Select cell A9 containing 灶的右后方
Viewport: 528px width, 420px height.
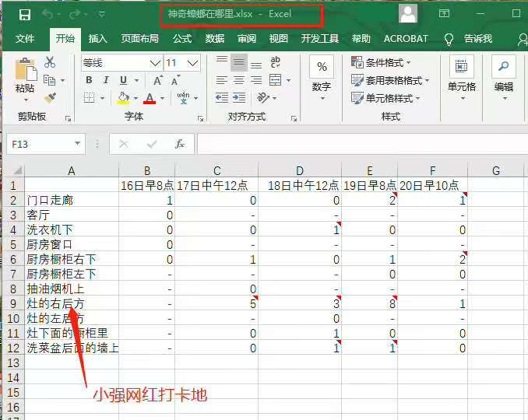[71, 303]
